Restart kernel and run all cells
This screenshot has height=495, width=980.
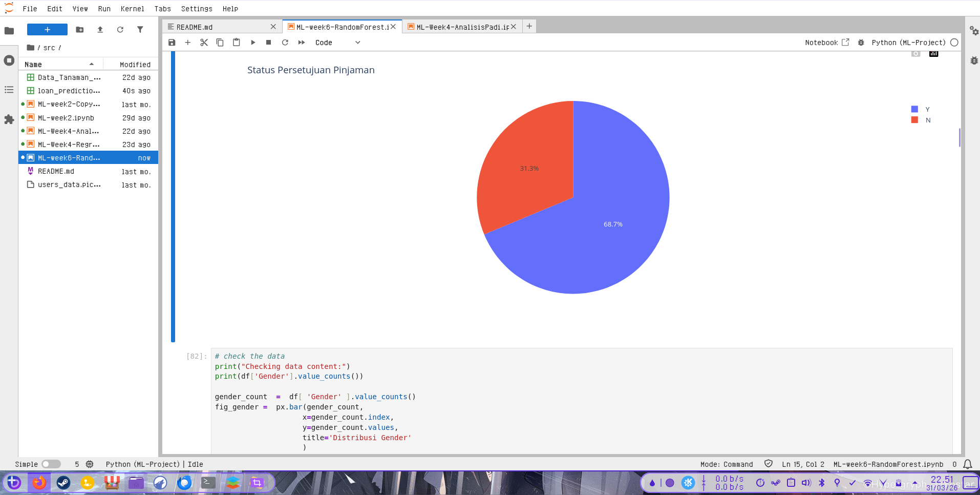(302, 43)
